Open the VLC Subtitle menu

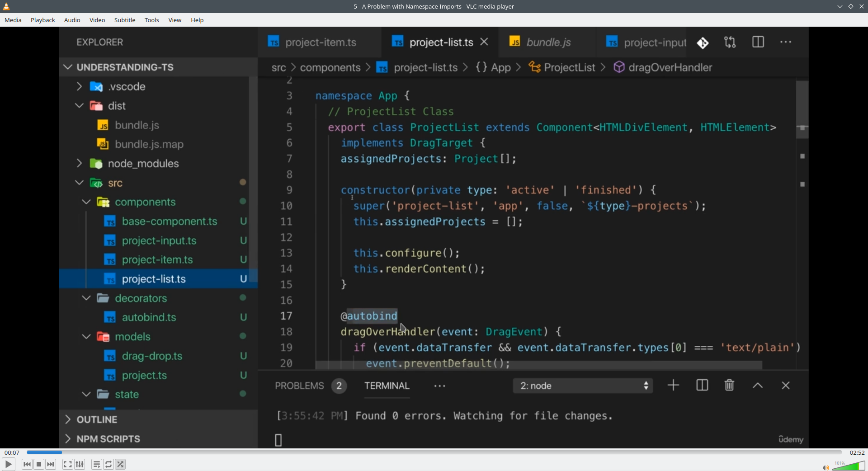tap(125, 20)
